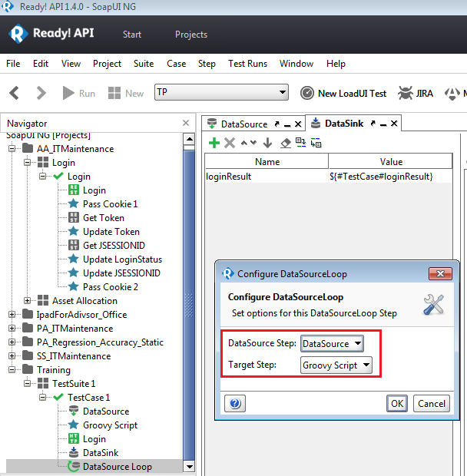467x476 pixels.
Task: Click the Ready! API logo icon
Action: pyautogui.click(x=18, y=34)
